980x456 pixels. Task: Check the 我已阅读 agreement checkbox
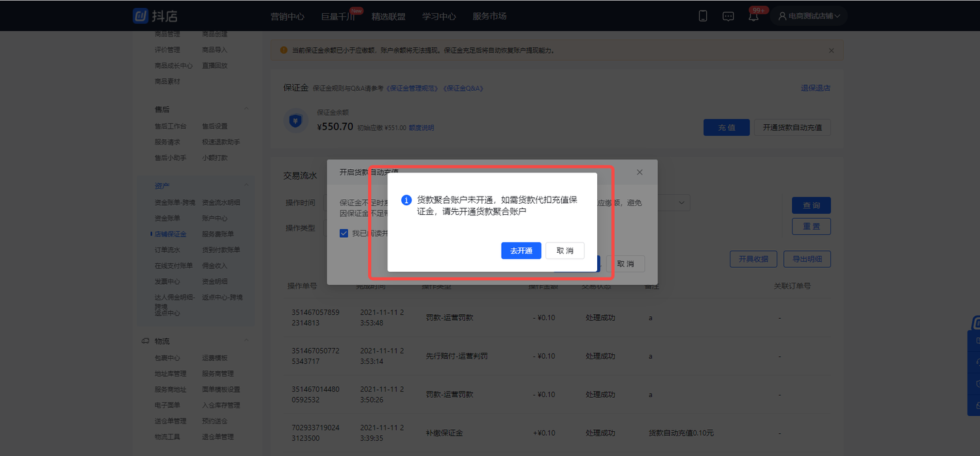(x=343, y=232)
